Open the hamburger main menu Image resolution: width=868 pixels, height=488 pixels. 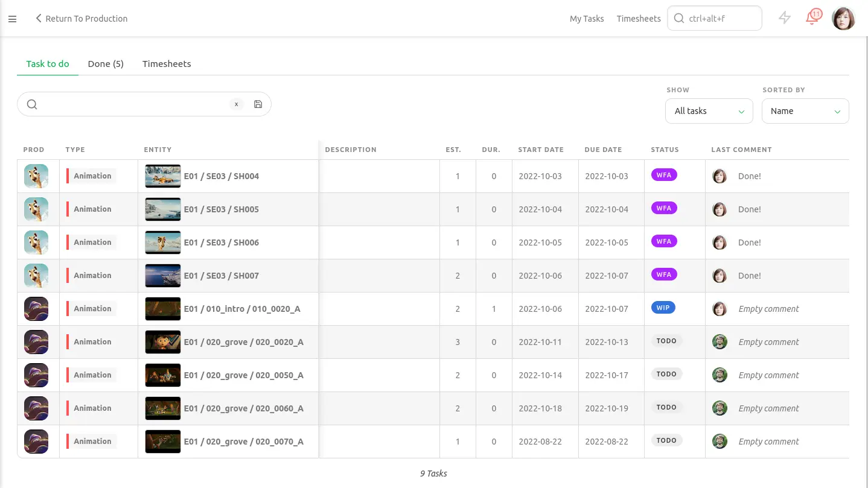pos(12,19)
